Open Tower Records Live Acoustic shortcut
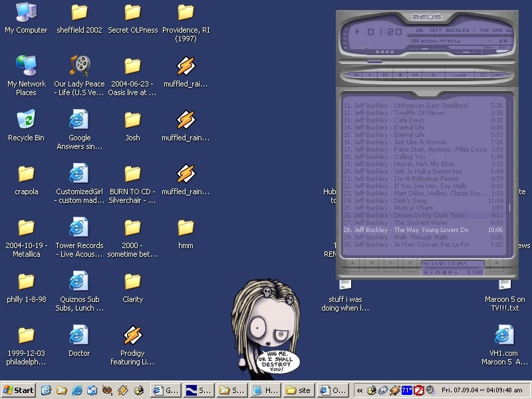This screenshot has width=532, height=399. tap(79, 237)
